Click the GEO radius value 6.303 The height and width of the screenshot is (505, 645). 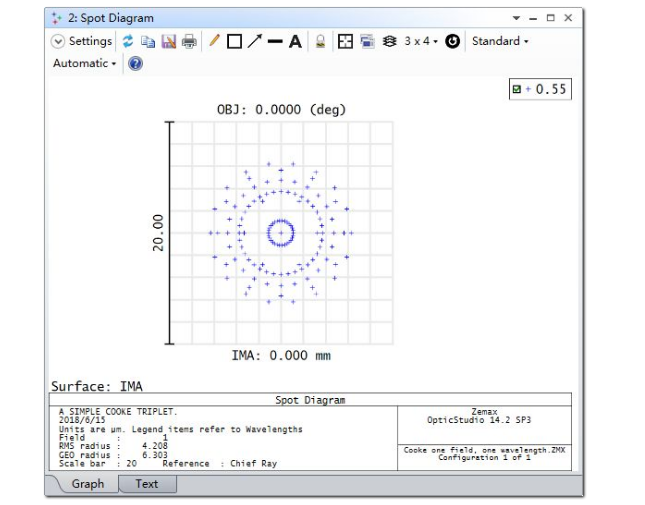(x=155, y=455)
